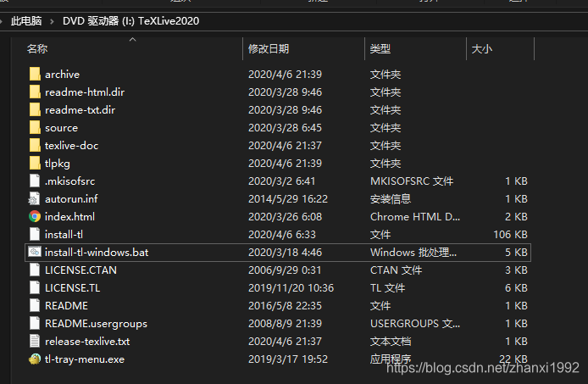Sort files by the 修改日期 column header
This screenshot has height=384, width=588.
coord(269,49)
